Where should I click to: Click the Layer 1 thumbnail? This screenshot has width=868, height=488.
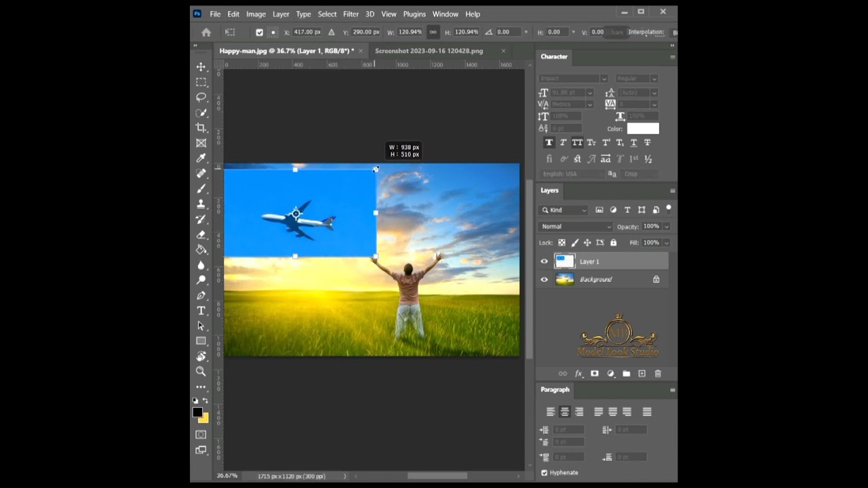point(564,262)
